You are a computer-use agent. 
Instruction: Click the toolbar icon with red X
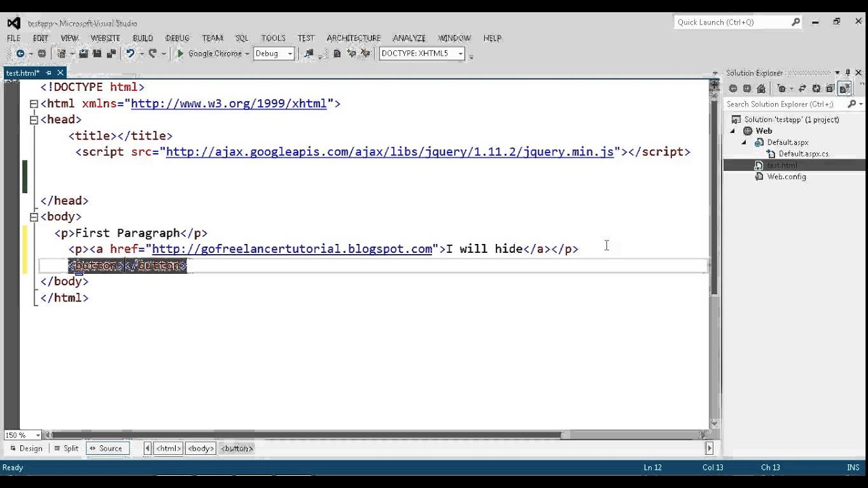click(366, 54)
